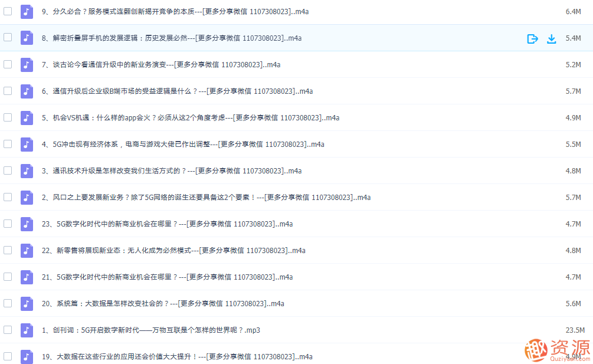This screenshot has width=593, height=364.
Task: Open file name 22、新零售将展现新业态
Action: pyautogui.click(x=173, y=251)
